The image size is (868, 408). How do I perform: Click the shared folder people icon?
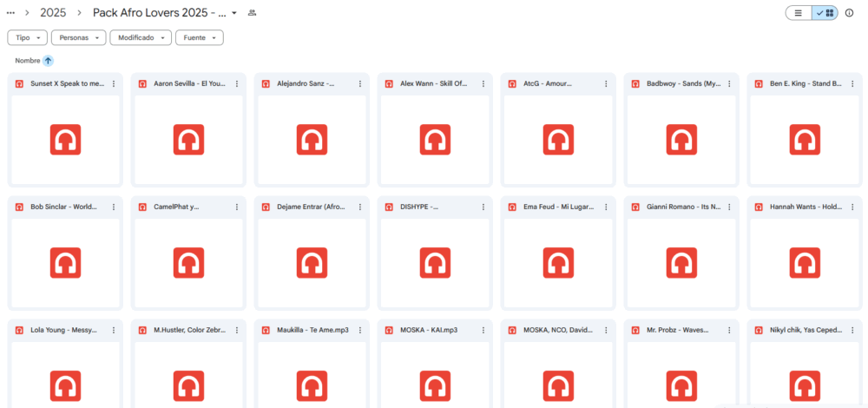[252, 13]
